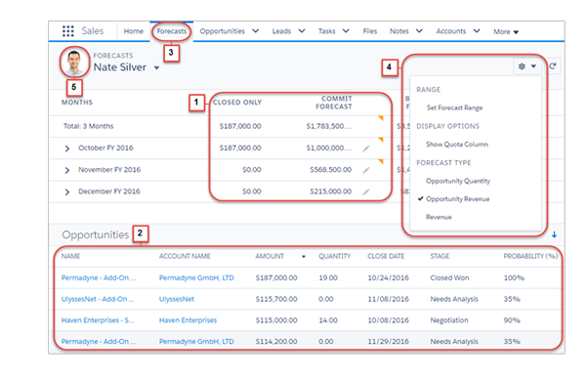Open the Notes tab

(399, 31)
